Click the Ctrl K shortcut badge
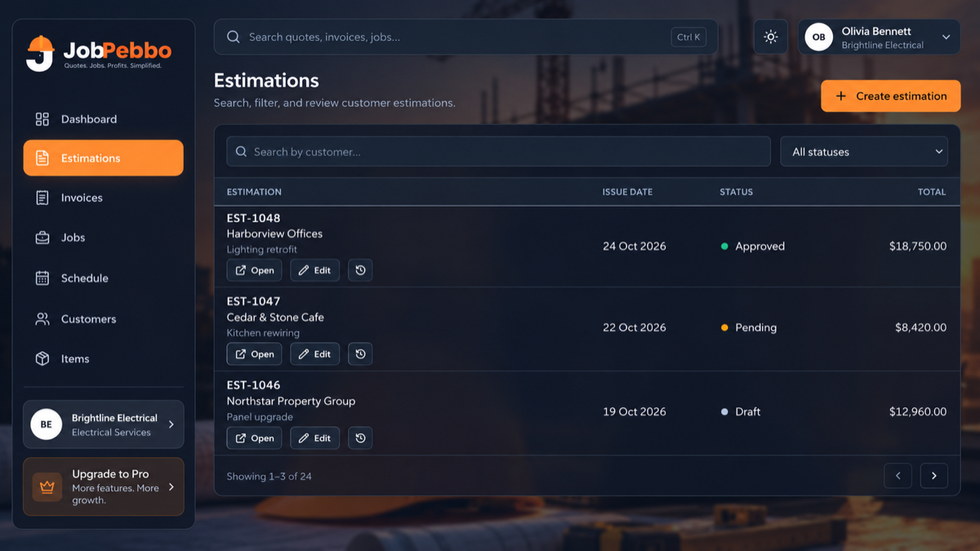This screenshot has height=551, width=980. (x=688, y=38)
